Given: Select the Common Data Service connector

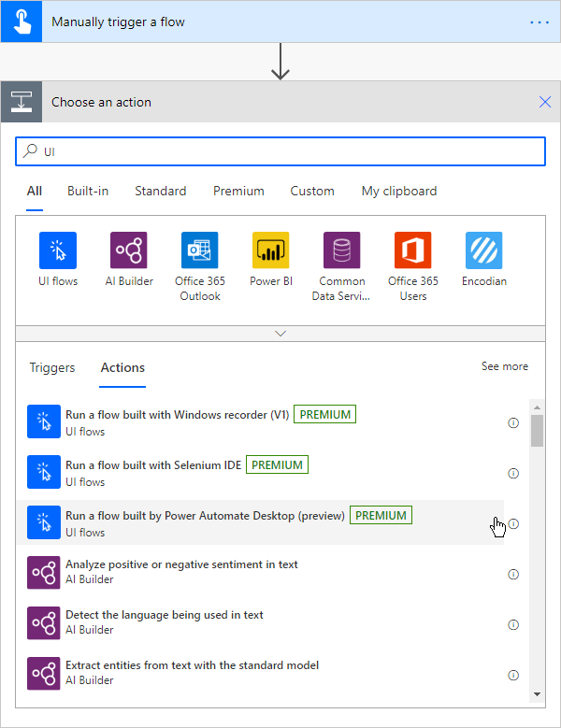Looking at the screenshot, I should pos(342,266).
